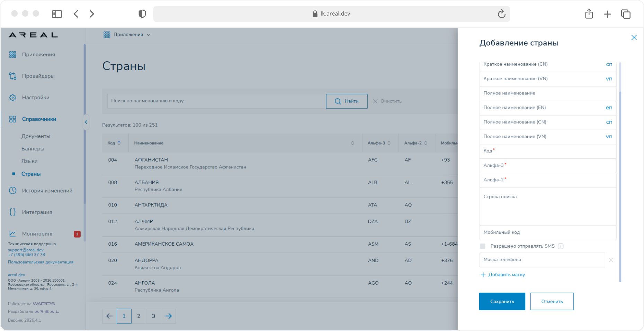Open Мониторинг chart icon

point(13,234)
